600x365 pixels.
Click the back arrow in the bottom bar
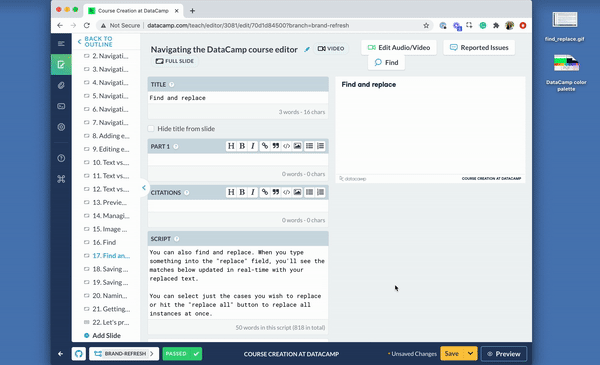coord(60,354)
